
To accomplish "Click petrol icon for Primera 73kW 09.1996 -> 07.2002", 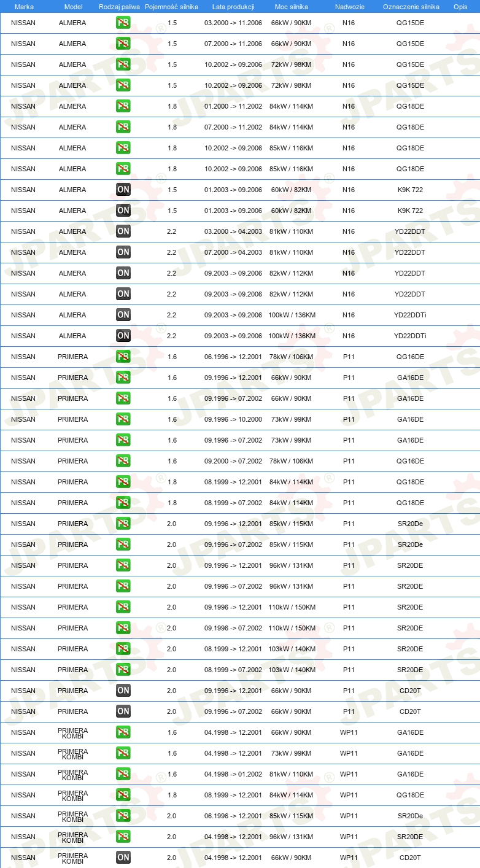I will tap(123, 440).
